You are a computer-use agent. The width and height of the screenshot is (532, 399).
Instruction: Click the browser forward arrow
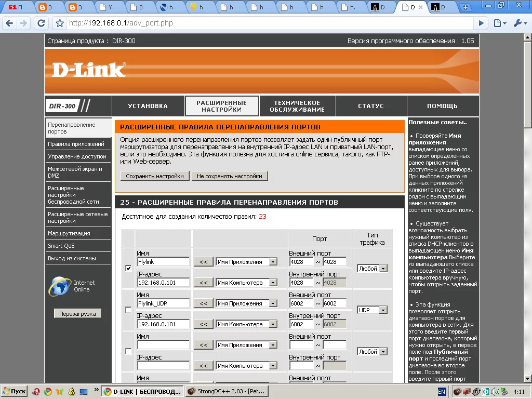[x=23, y=23]
